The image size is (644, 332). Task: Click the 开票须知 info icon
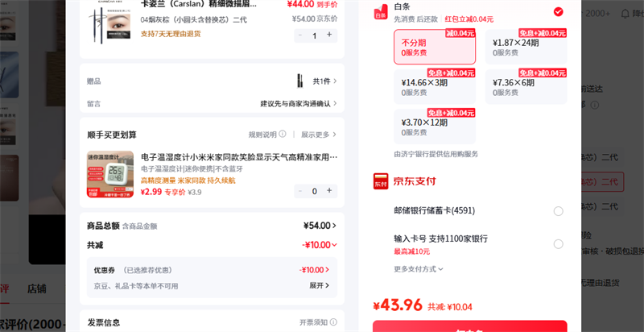pyautogui.click(x=333, y=322)
